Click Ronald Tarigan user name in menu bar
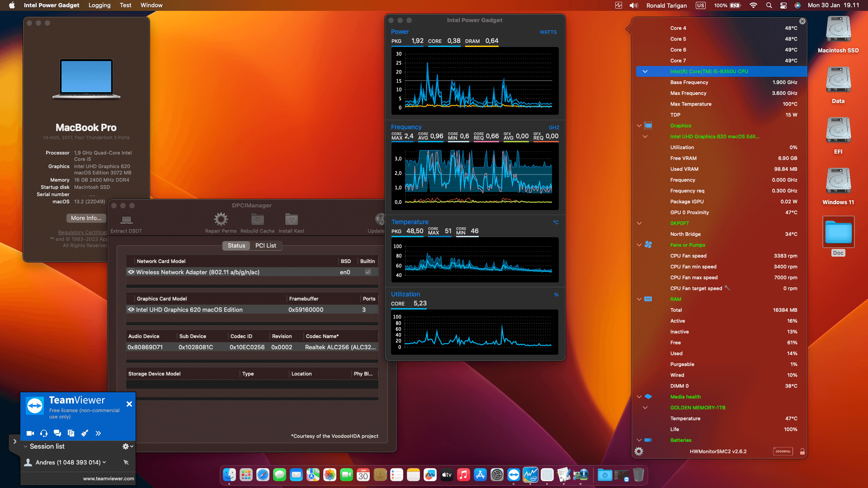868x488 pixels. click(x=666, y=5)
